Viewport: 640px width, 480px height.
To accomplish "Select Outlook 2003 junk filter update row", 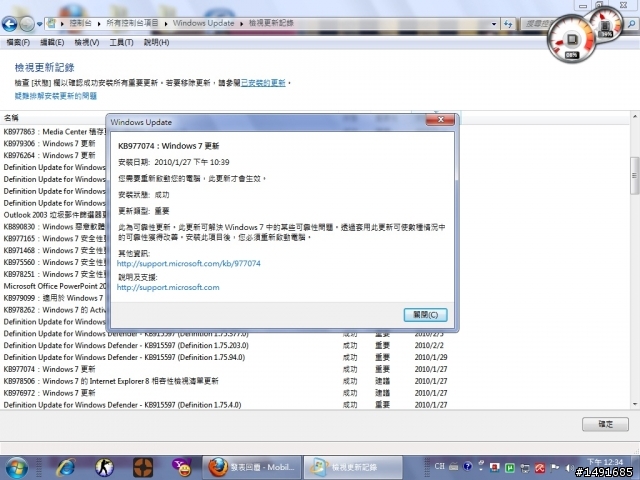I will [55, 215].
